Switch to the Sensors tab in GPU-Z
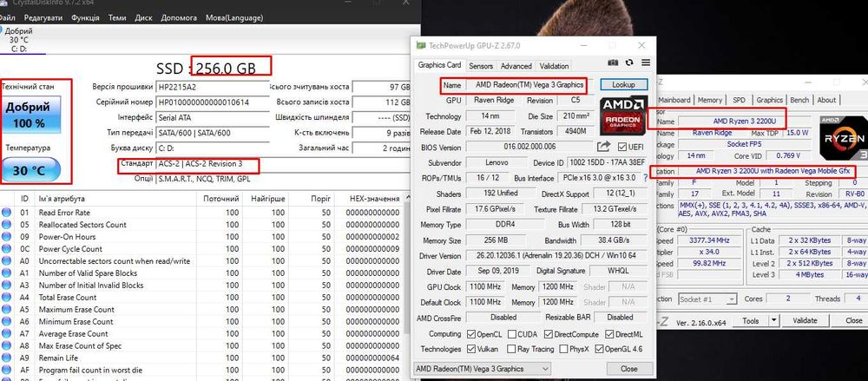Screen dimensions: 868x381 point(481,66)
